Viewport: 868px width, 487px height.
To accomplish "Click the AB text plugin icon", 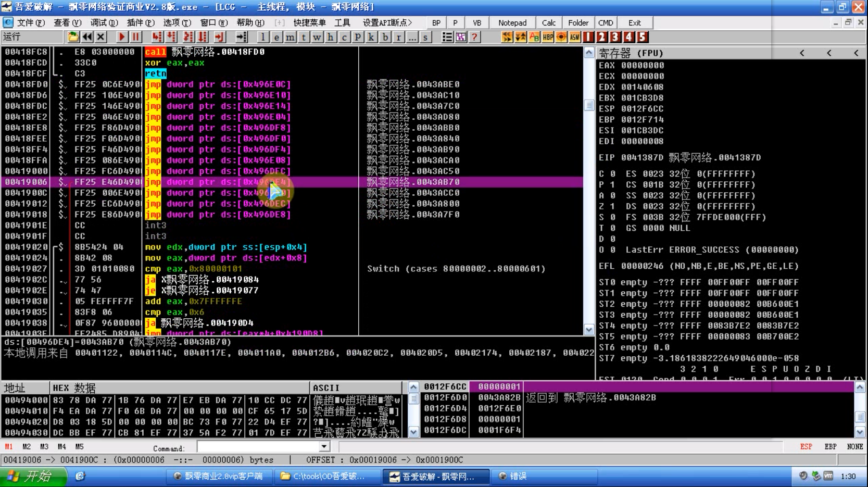I will point(534,37).
